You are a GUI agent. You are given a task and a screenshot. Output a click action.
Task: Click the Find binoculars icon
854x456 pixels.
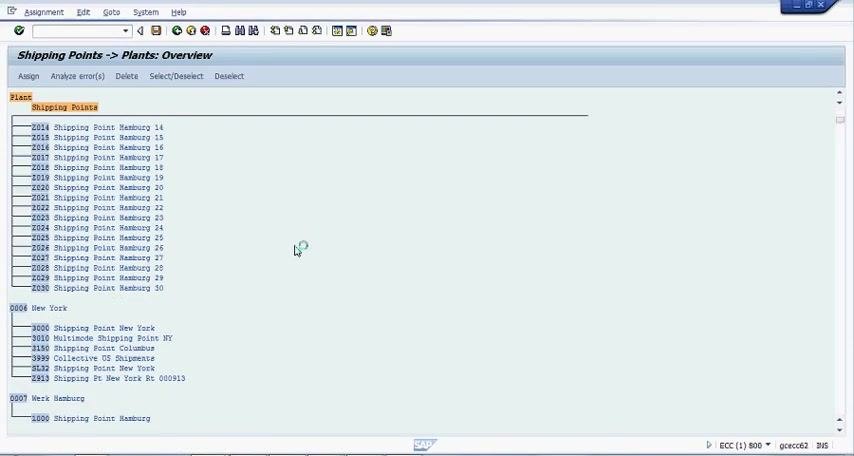point(240,31)
